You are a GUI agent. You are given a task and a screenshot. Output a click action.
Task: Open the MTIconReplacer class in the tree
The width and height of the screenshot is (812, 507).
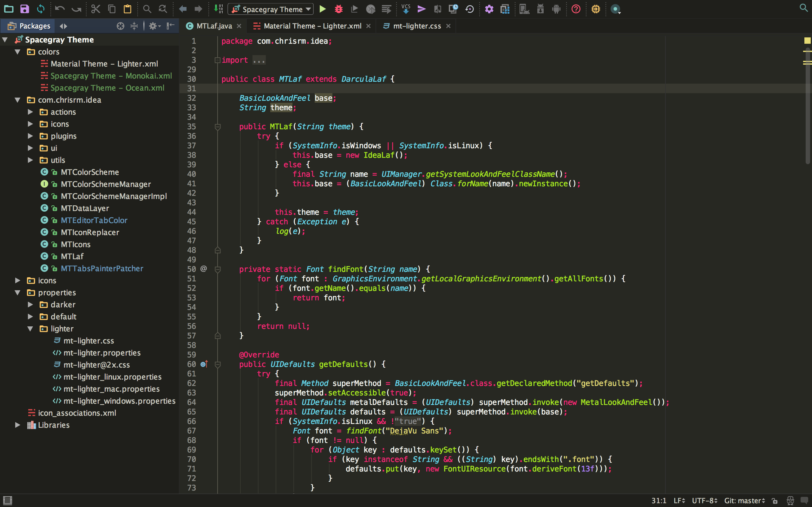click(x=90, y=232)
